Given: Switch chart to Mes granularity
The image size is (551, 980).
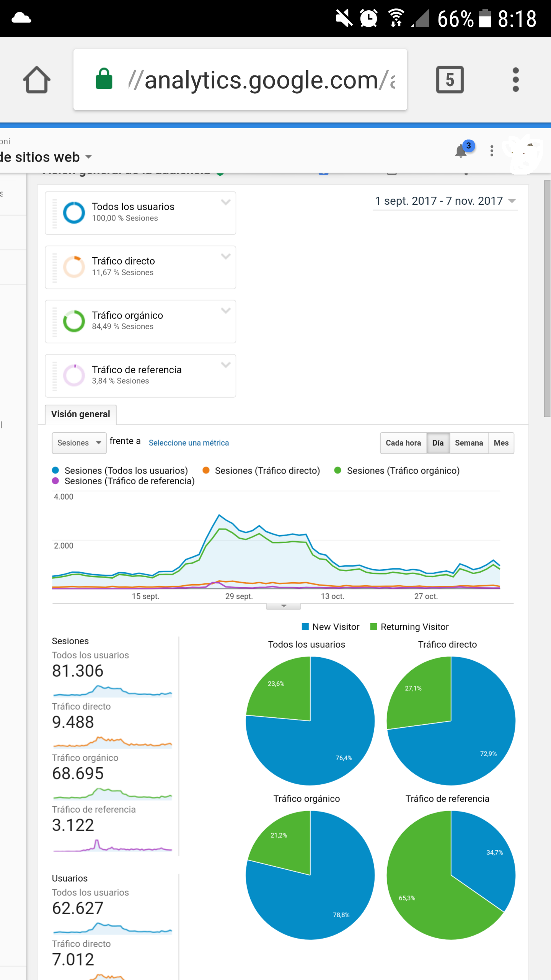Looking at the screenshot, I should [x=501, y=443].
